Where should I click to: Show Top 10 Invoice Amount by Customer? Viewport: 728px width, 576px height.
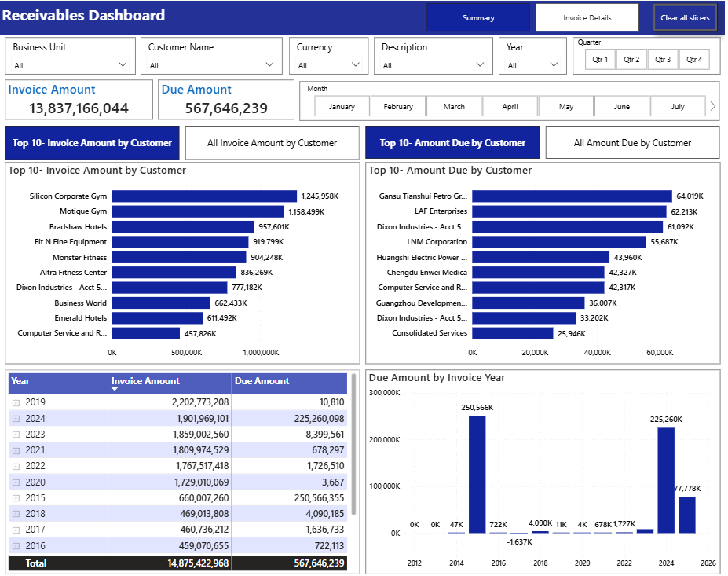tap(92, 142)
